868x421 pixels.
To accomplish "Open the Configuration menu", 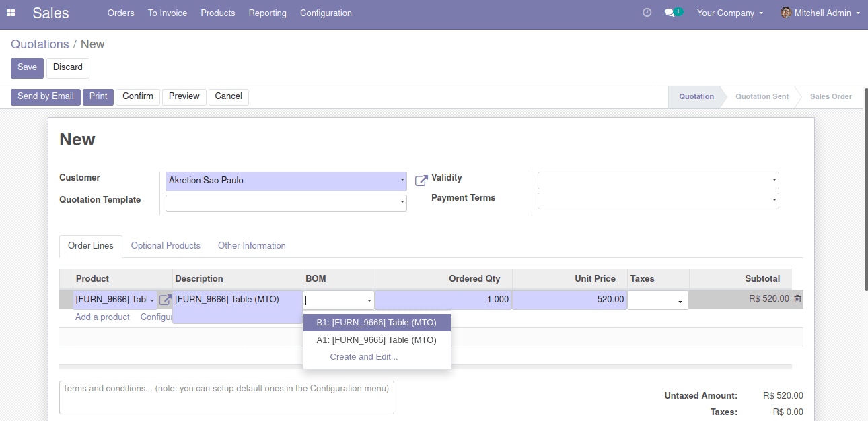I will 326,13.
